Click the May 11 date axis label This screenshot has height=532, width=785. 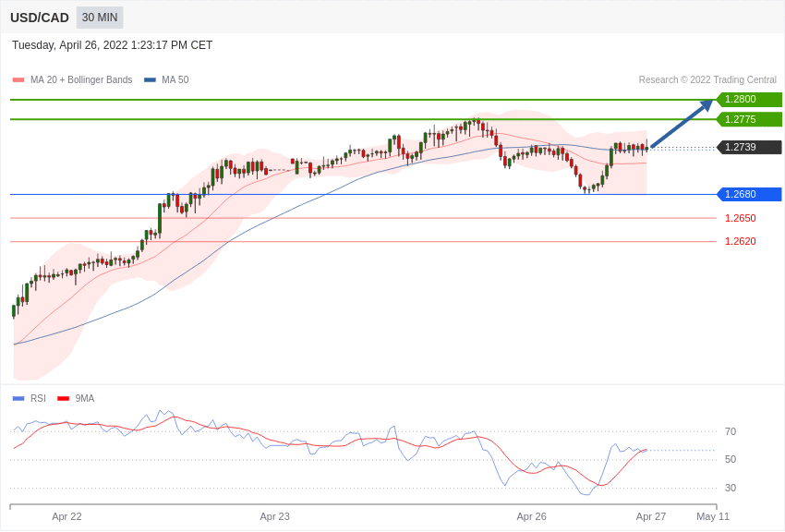pyautogui.click(x=712, y=516)
